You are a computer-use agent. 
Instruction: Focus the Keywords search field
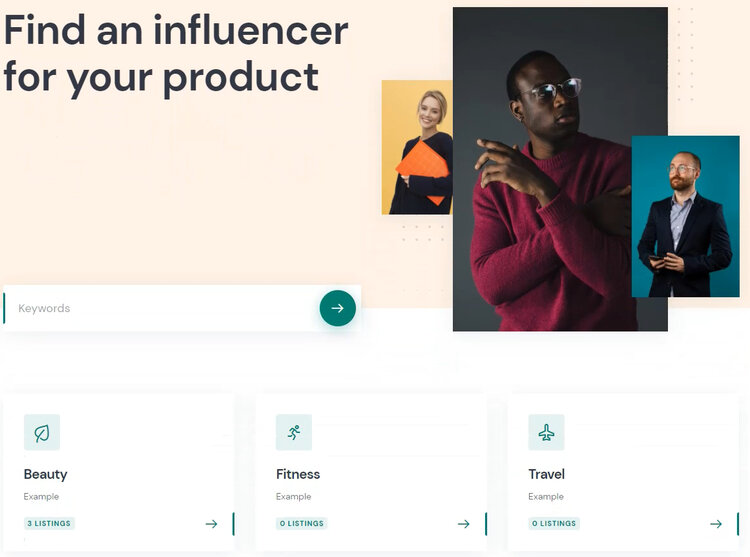click(x=160, y=308)
